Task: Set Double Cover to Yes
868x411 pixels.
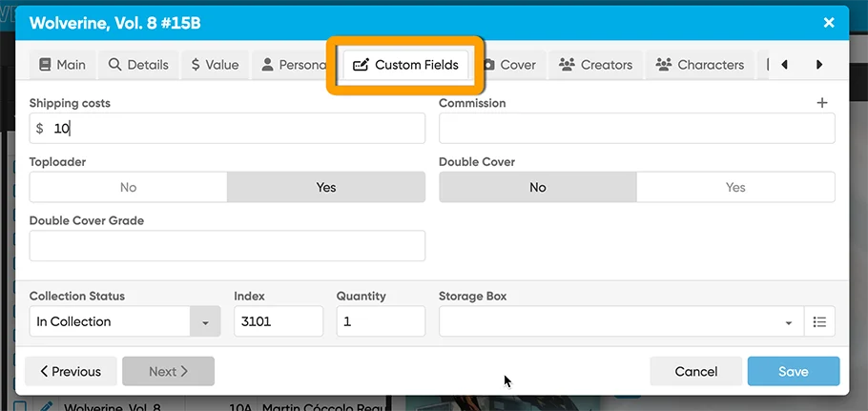Action: pyautogui.click(x=734, y=188)
